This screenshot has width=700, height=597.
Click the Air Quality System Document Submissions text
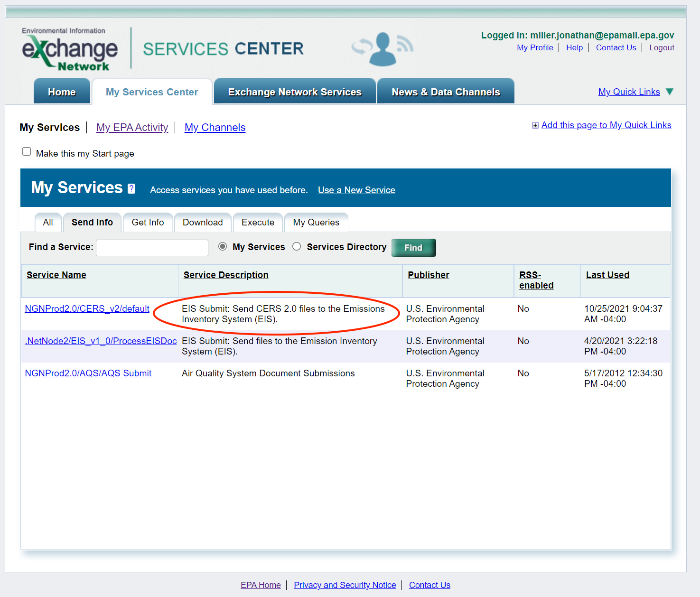[268, 373]
